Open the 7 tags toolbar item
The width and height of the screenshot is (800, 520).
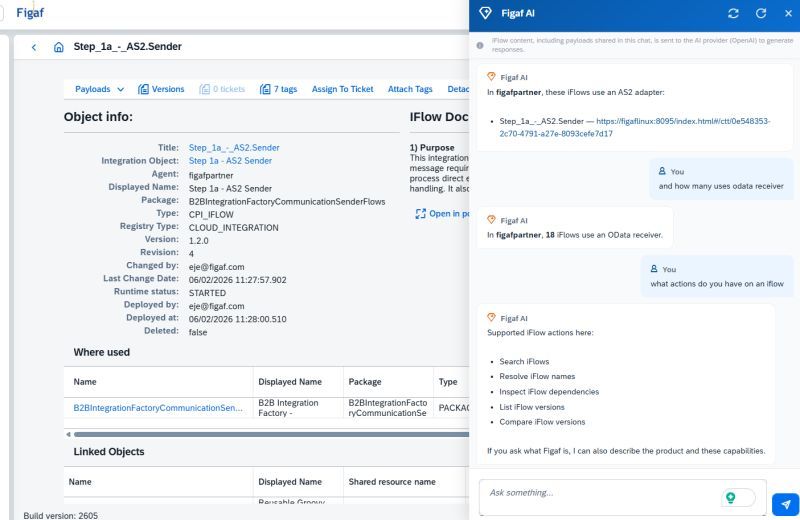(279, 89)
